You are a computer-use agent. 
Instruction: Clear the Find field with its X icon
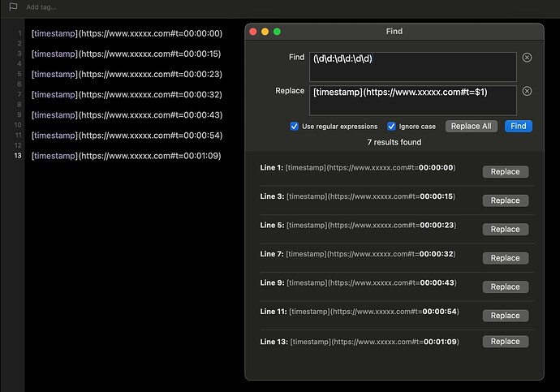tap(527, 58)
